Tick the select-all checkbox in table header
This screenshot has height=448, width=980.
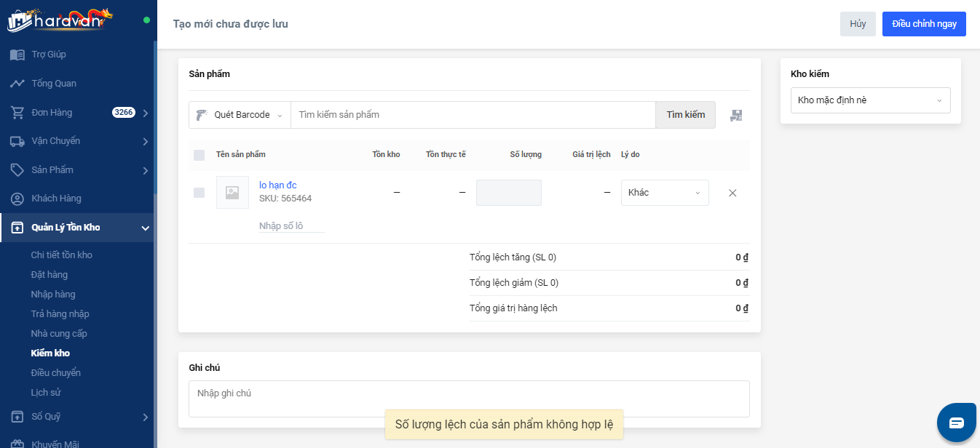pos(199,155)
